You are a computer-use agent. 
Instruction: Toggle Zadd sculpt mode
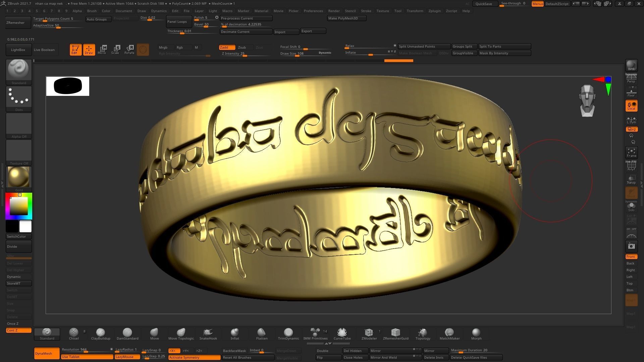227,47
